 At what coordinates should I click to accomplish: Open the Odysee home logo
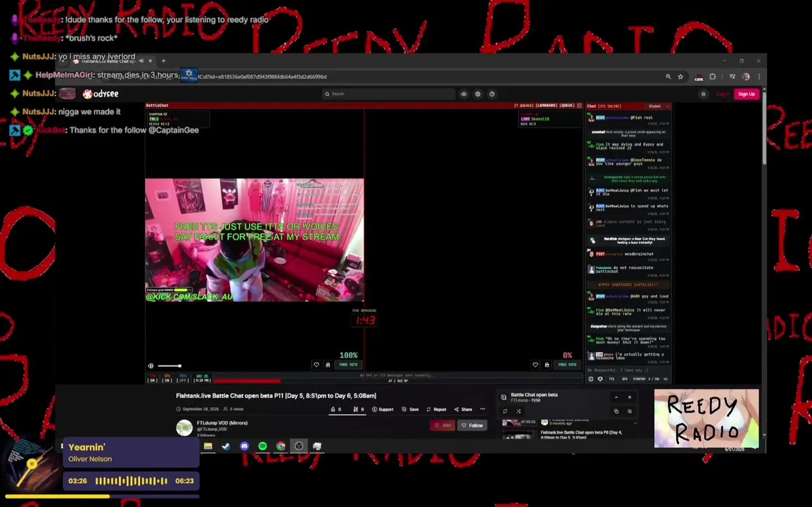point(101,94)
